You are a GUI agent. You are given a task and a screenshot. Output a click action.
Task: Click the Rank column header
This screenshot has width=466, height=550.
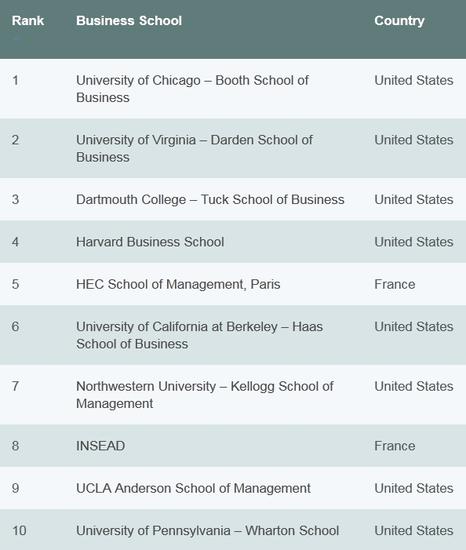28,21
